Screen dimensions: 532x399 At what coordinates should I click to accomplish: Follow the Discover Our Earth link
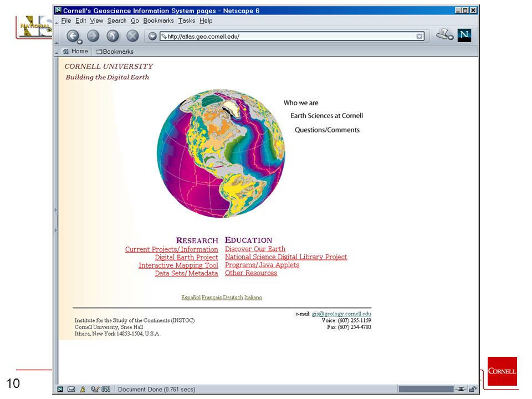tap(255, 249)
